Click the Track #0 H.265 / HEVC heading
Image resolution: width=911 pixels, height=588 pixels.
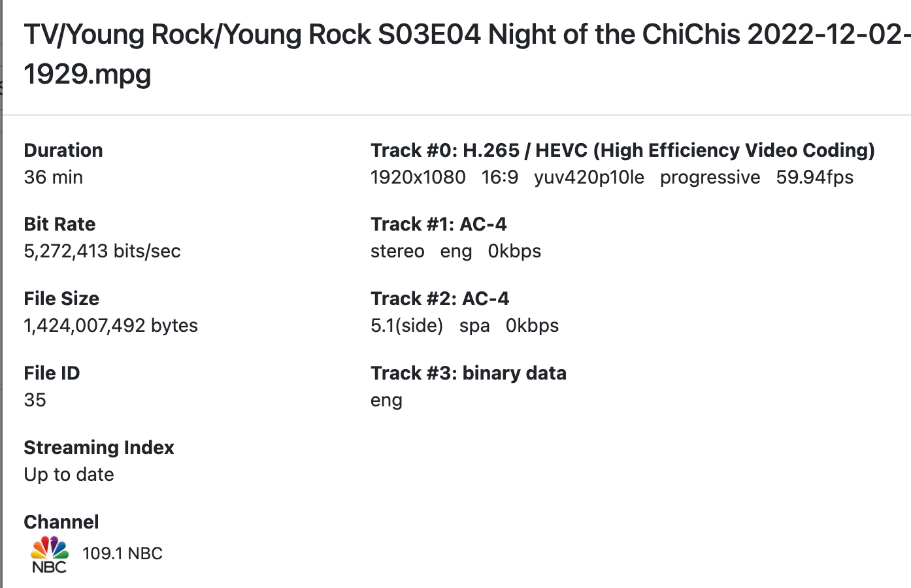[x=622, y=150]
